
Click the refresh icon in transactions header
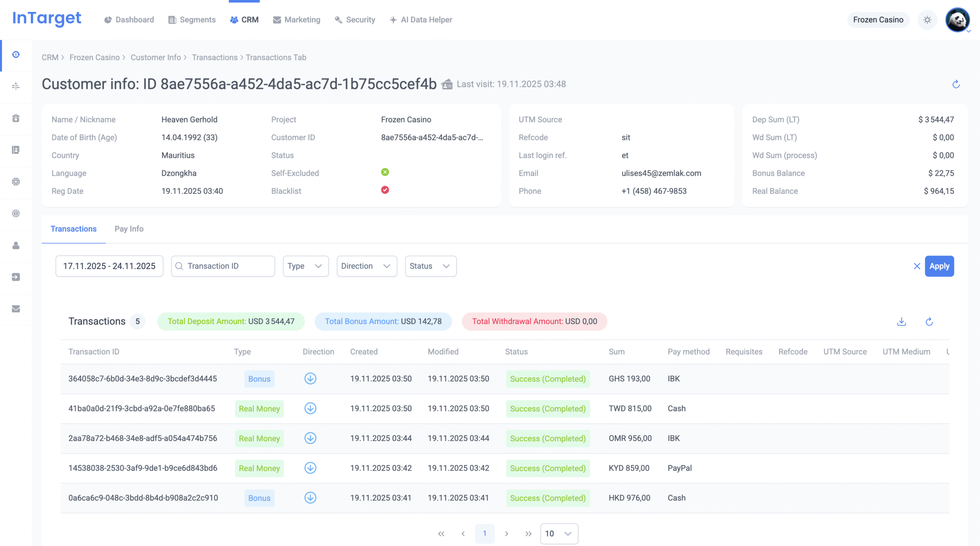929,321
